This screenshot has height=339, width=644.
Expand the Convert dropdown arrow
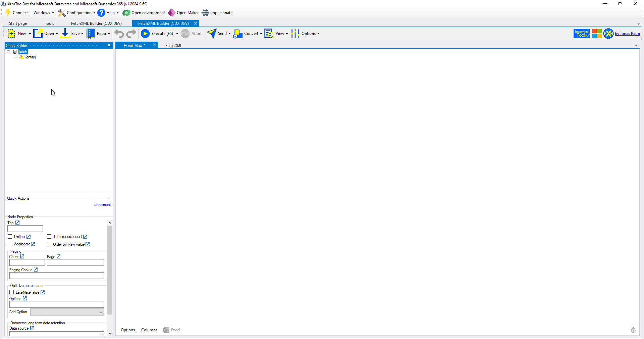261,34
